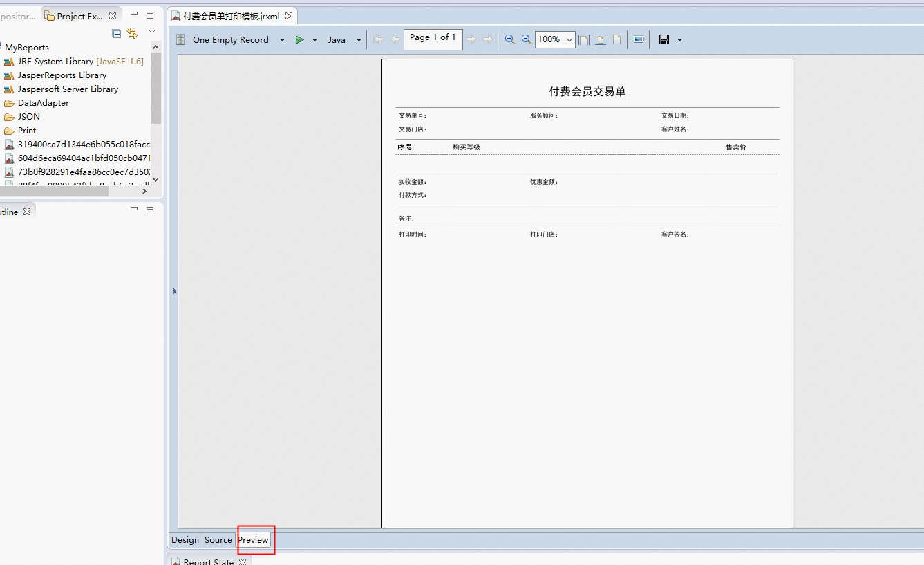Maximize the Outline panel
This screenshot has height=565, width=924.
150,211
